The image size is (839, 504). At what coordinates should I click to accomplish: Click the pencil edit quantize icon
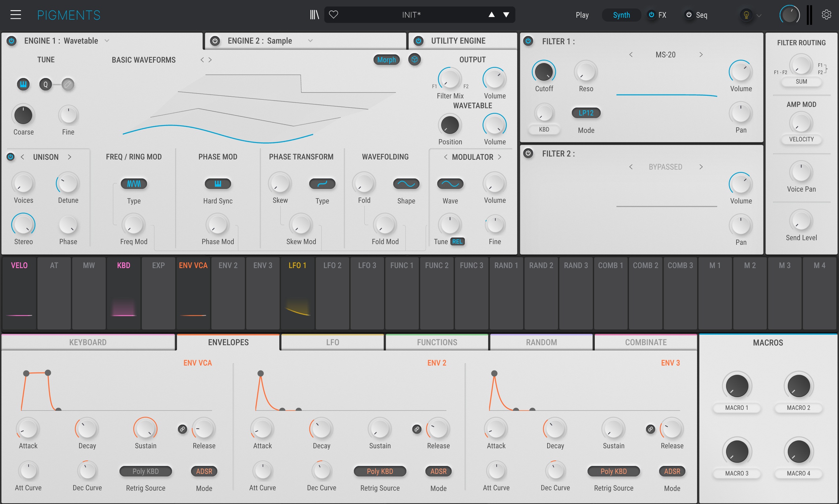[67, 84]
